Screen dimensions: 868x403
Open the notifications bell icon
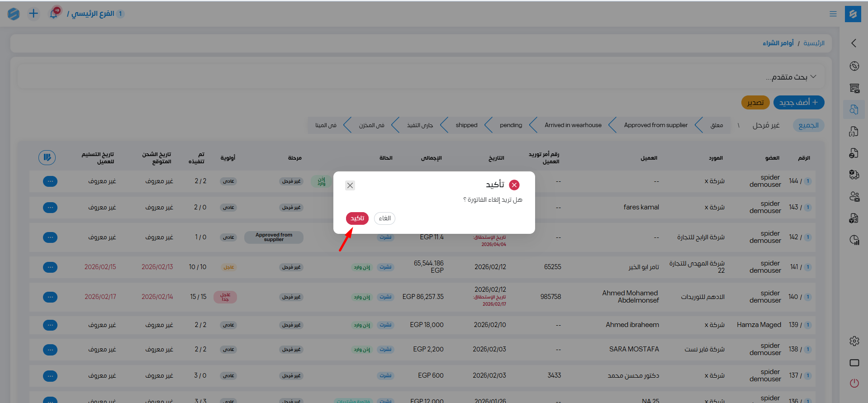point(54,14)
